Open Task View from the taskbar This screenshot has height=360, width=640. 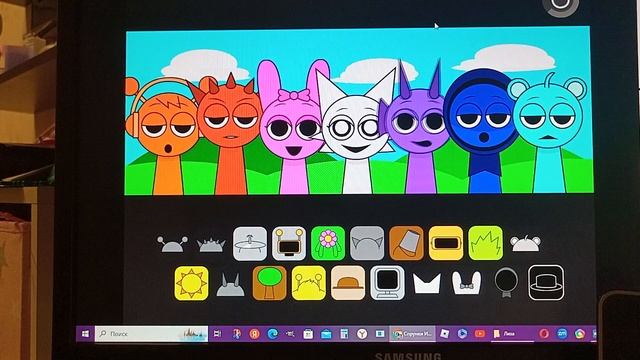(x=218, y=334)
